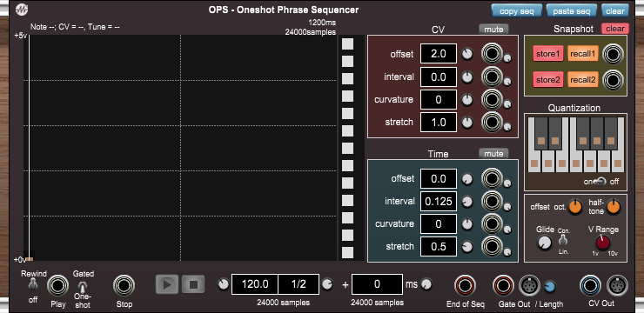Store snapshot with store1 button
Viewport: 644px width, 313px height.
(548, 54)
